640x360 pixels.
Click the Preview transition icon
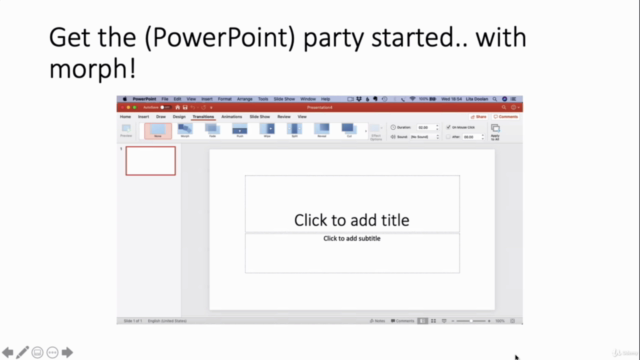coord(126,131)
